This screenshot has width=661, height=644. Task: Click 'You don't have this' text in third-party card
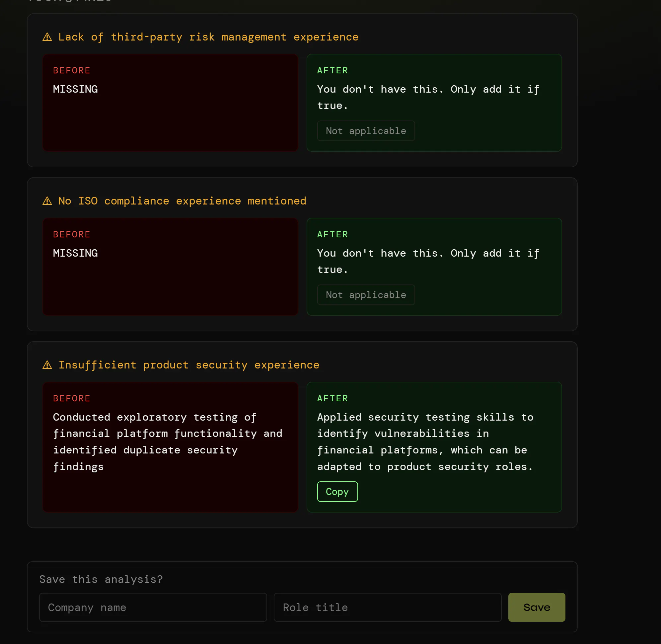click(428, 97)
